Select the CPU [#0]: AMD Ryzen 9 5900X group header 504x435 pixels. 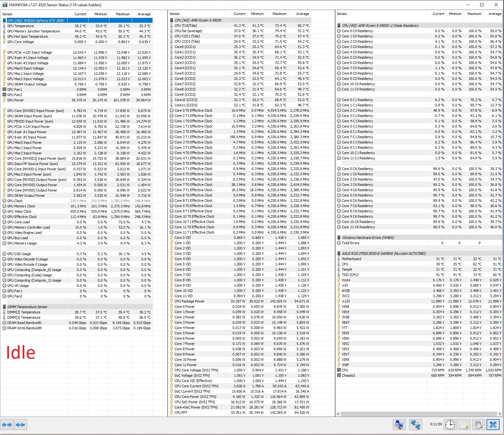pos(240,20)
